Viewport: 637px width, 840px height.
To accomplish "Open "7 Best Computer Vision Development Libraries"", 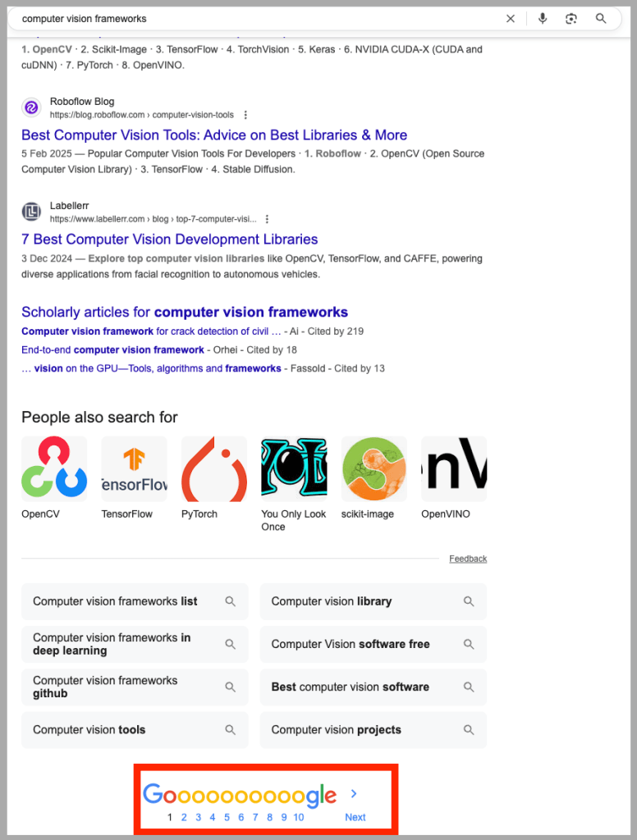I will (169, 239).
